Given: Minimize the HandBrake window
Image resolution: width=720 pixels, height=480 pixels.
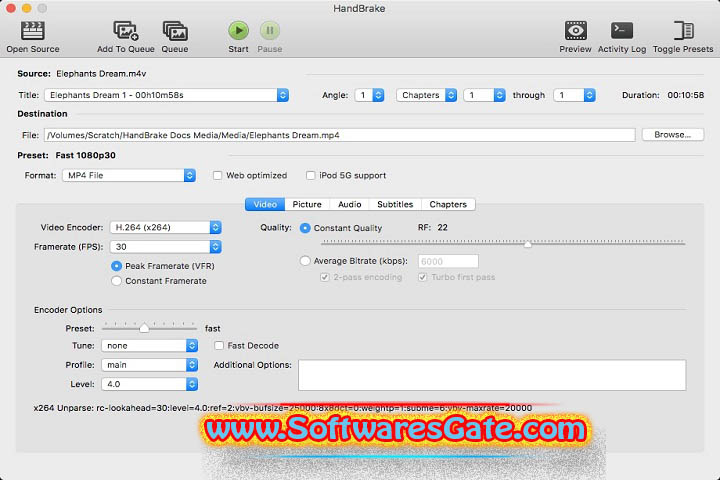Looking at the screenshot, I should [x=27, y=8].
